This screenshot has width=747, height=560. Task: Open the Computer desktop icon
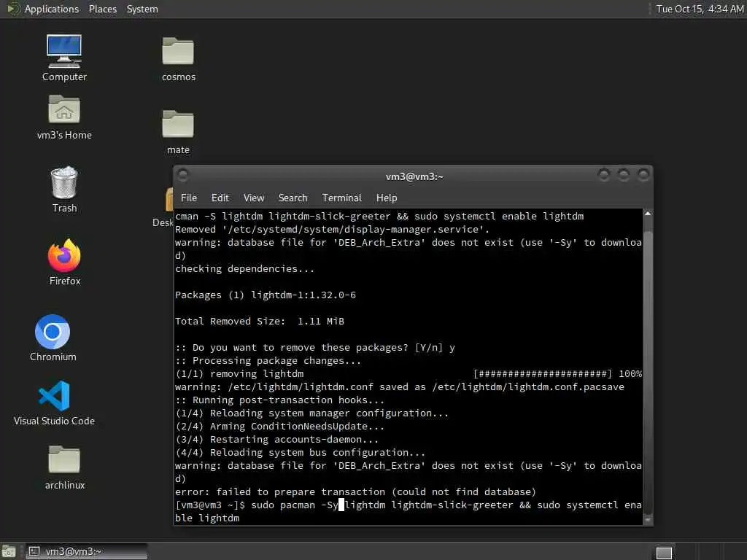click(64, 57)
